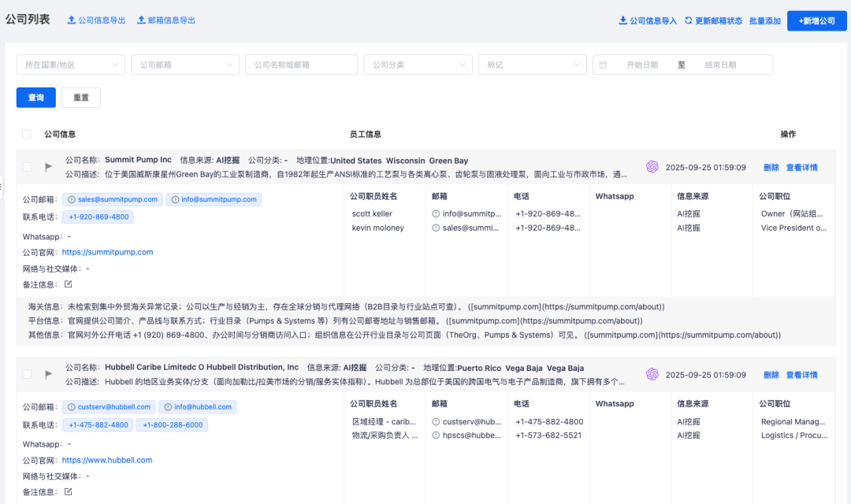
Task: Check the Hubbell Caribe row checkbox
Action: tap(27, 374)
